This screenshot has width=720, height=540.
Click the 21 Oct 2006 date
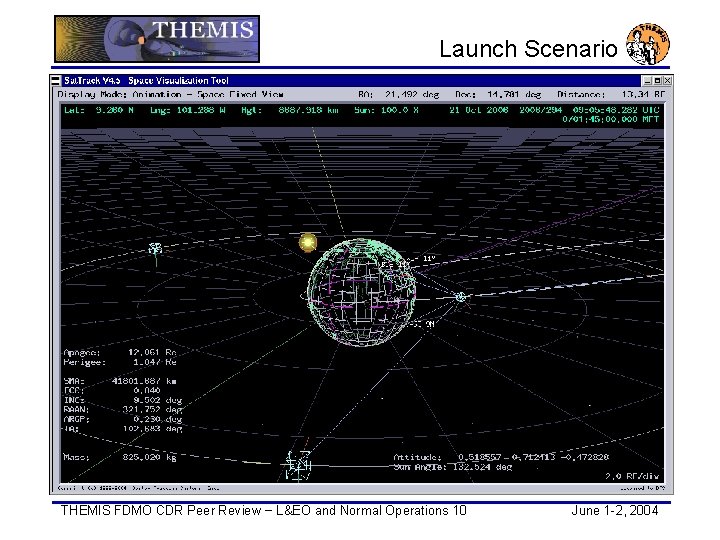coord(479,110)
